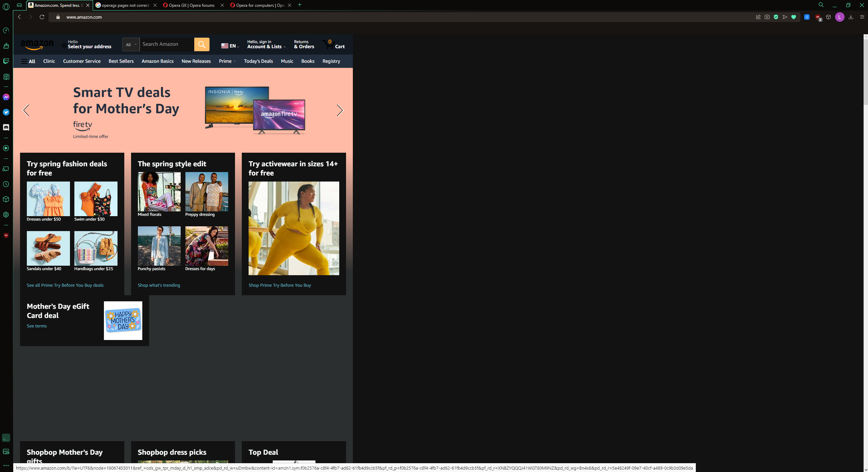Open Today's Deals in nav bar
868x472 pixels.
click(x=258, y=61)
